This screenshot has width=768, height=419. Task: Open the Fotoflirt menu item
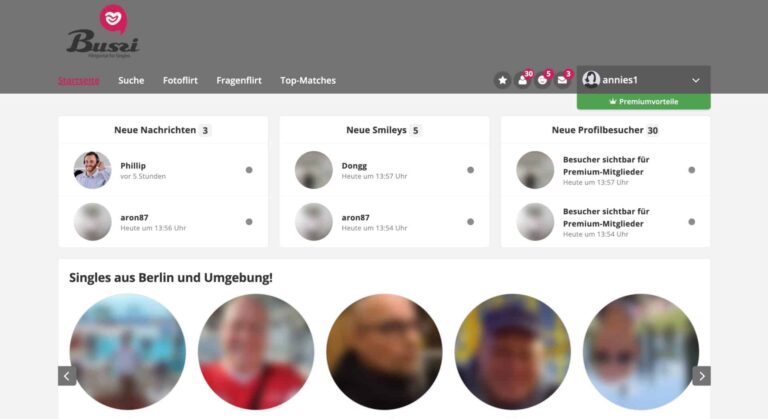(x=180, y=80)
